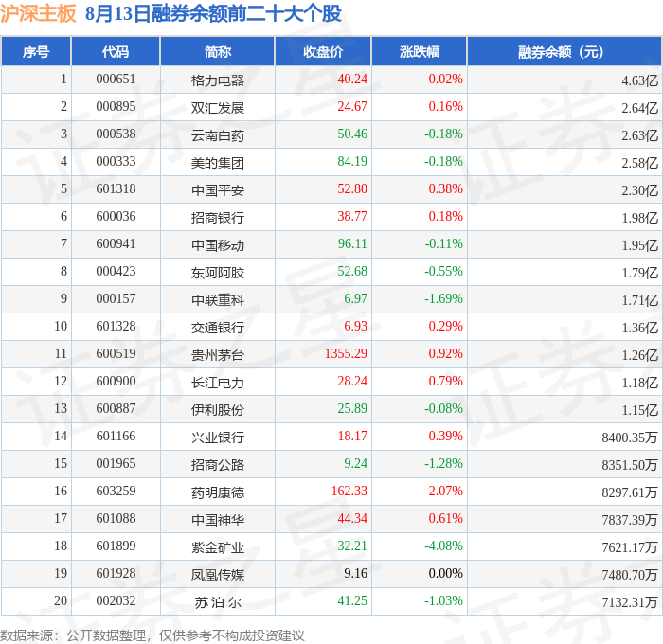The image size is (663, 644).
Task: Click the 代码 column header
Action: pyautogui.click(x=116, y=51)
